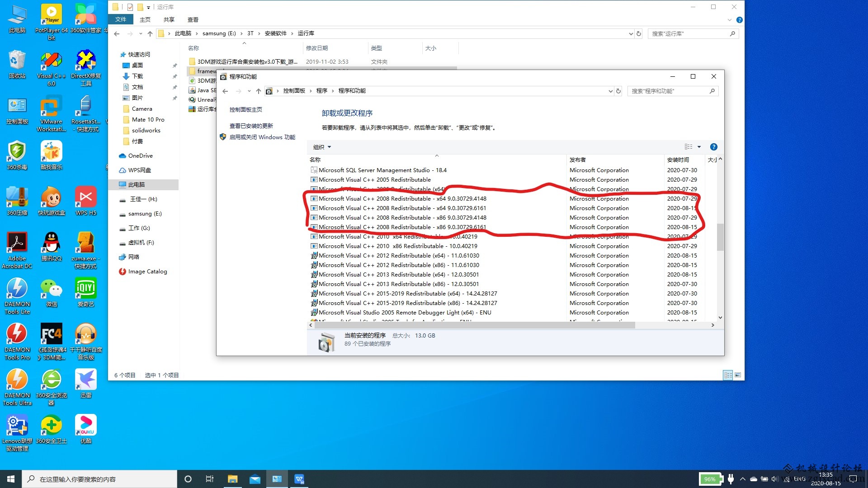
Task: Click the programs list vertical scrollbar
Action: coord(720,238)
